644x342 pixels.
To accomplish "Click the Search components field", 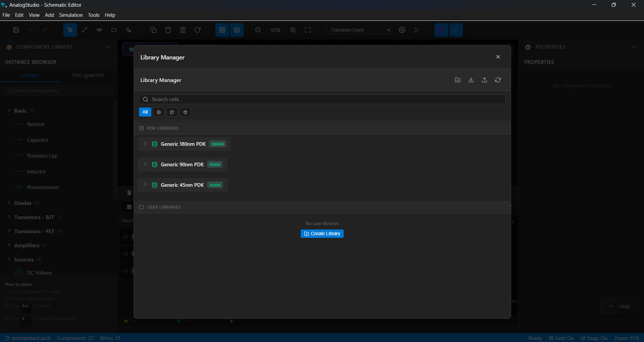I will coord(59,91).
